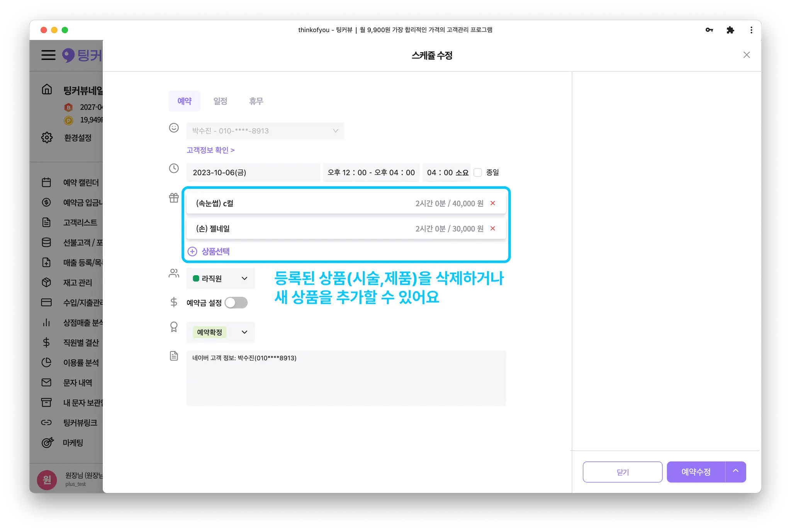Image resolution: width=791 pixels, height=532 pixels.
Task: Click the browser extensions puzzle icon
Action: (730, 30)
